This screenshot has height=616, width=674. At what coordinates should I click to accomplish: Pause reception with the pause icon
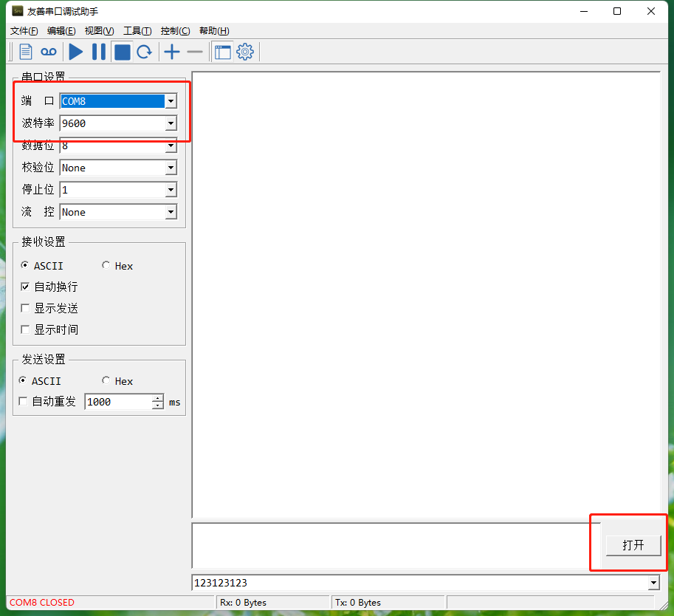99,52
